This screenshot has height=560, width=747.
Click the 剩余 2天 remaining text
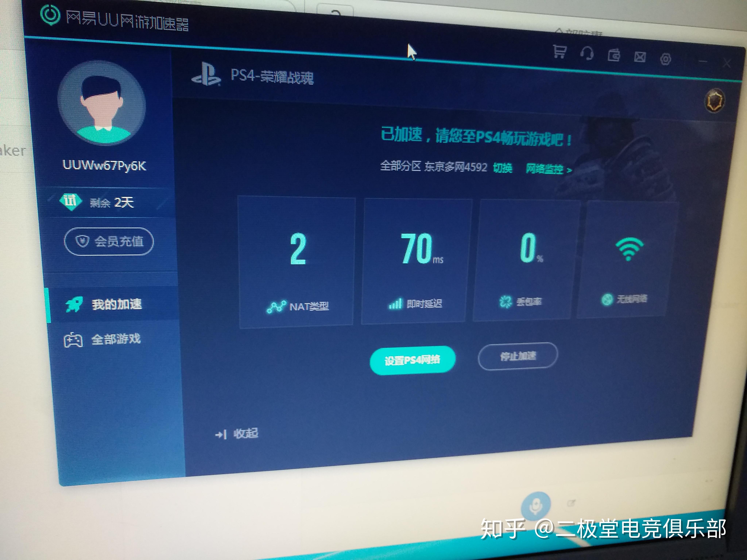(112, 202)
